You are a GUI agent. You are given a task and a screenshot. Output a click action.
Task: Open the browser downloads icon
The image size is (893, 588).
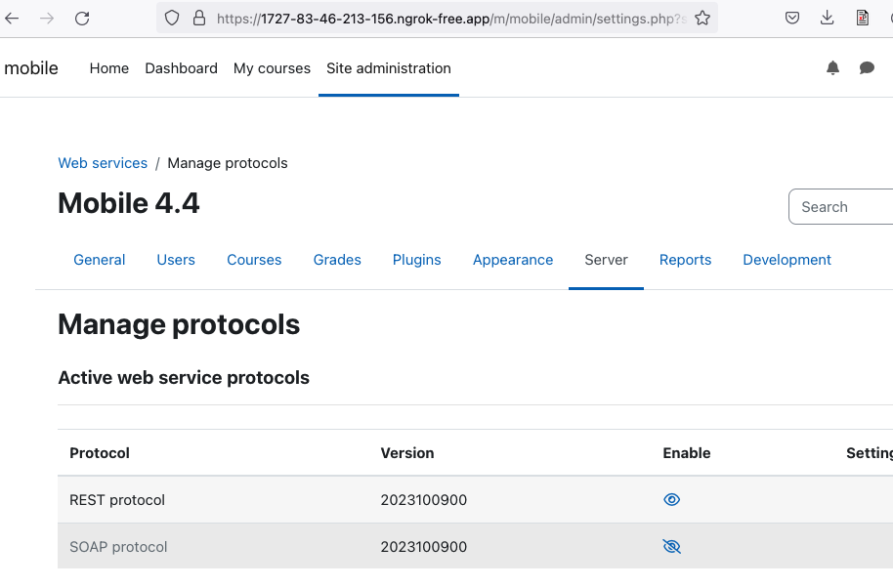coord(827,19)
